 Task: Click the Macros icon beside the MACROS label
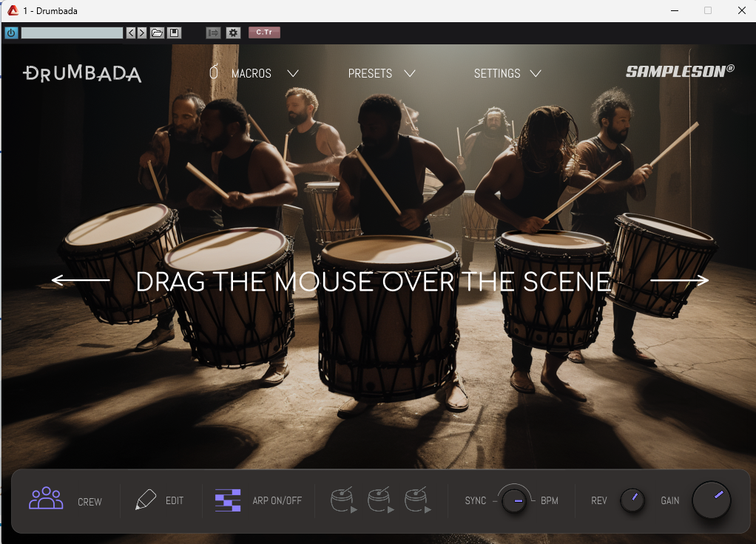point(214,72)
